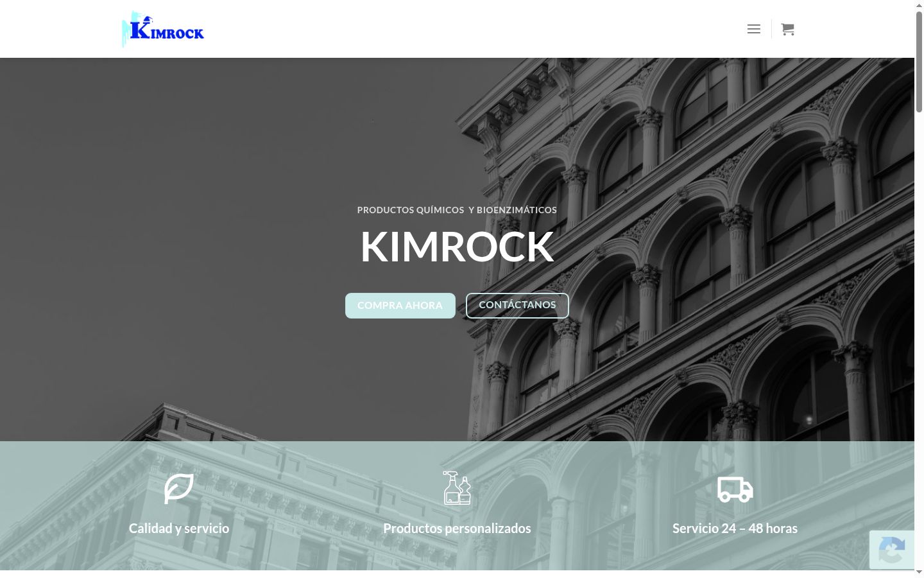Click the Calidad y servicio heading
924x578 pixels.
pyautogui.click(x=179, y=529)
